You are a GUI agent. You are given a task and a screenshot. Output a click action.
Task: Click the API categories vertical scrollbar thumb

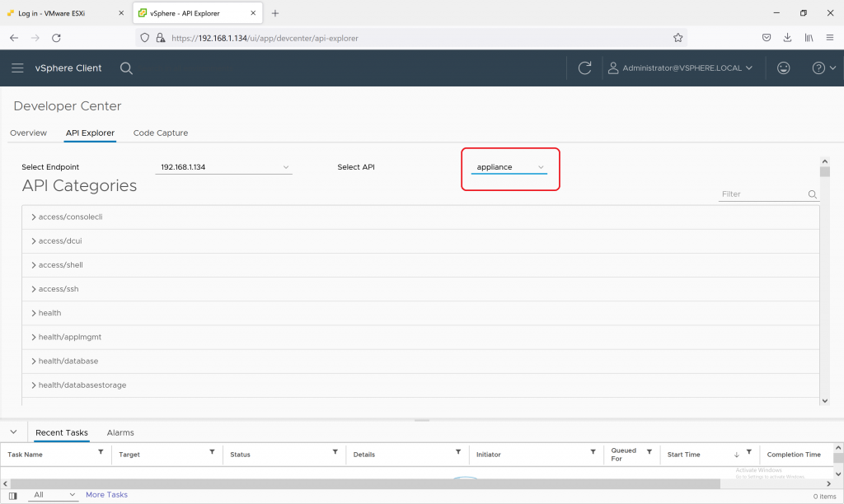[824, 171]
